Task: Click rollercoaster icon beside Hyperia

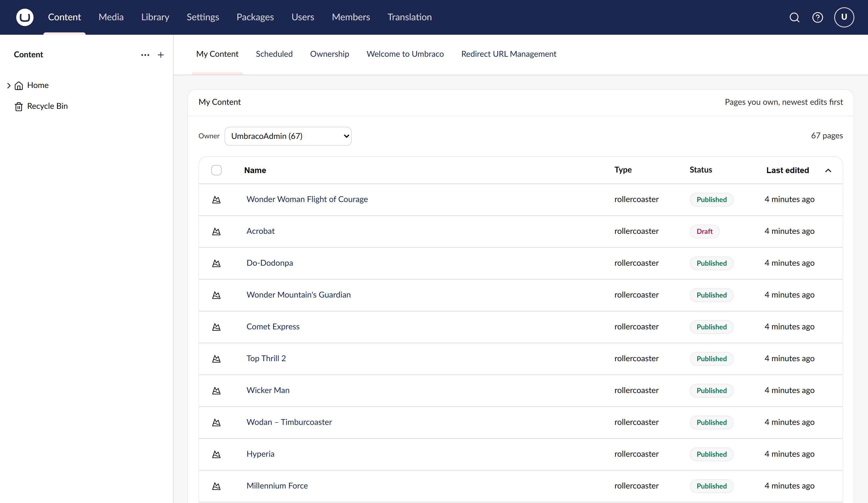Action: pos(216,454)
